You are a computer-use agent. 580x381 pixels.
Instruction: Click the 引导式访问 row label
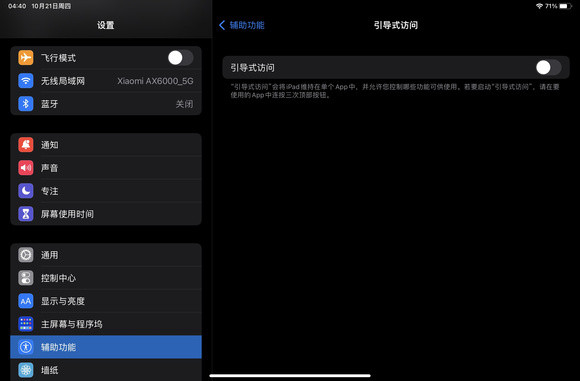point(252,68)
